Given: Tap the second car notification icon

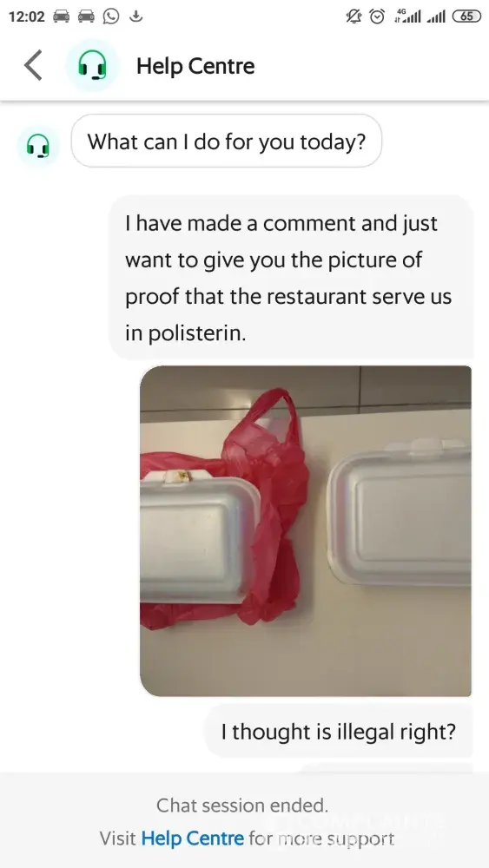Looking at the screenshot, I should (x=86, y=16).
